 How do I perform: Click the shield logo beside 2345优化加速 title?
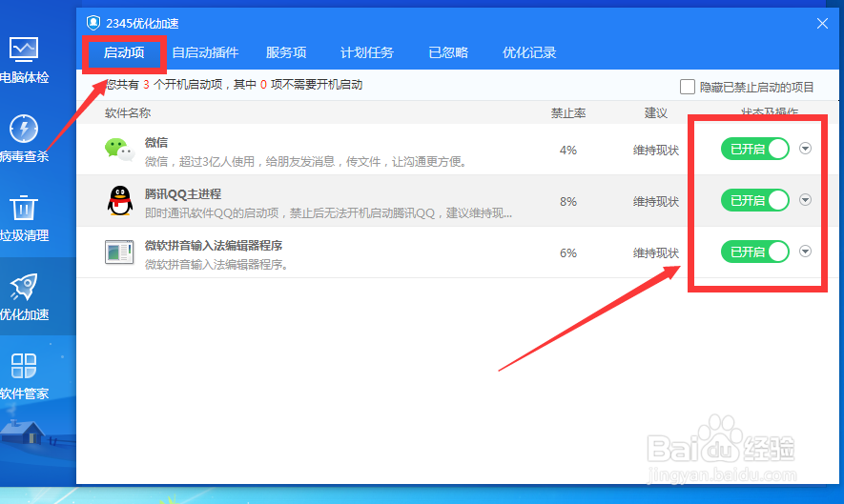[x=93, y=23]
